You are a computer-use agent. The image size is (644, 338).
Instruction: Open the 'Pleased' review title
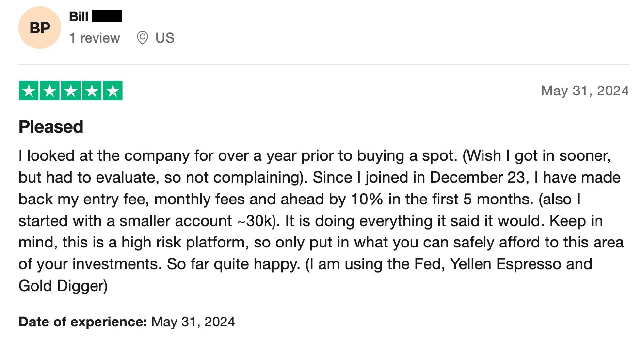click(x=51, y=127)
